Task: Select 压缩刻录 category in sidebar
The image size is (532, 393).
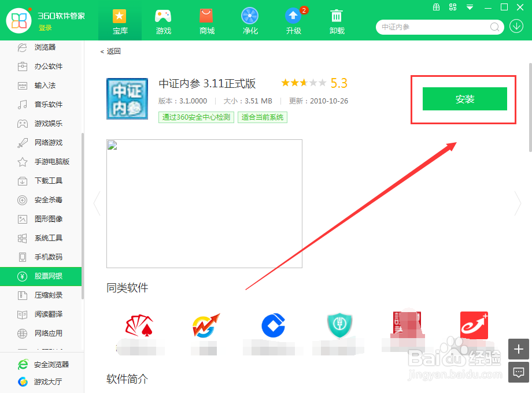Action: click(x=40, y=295)
